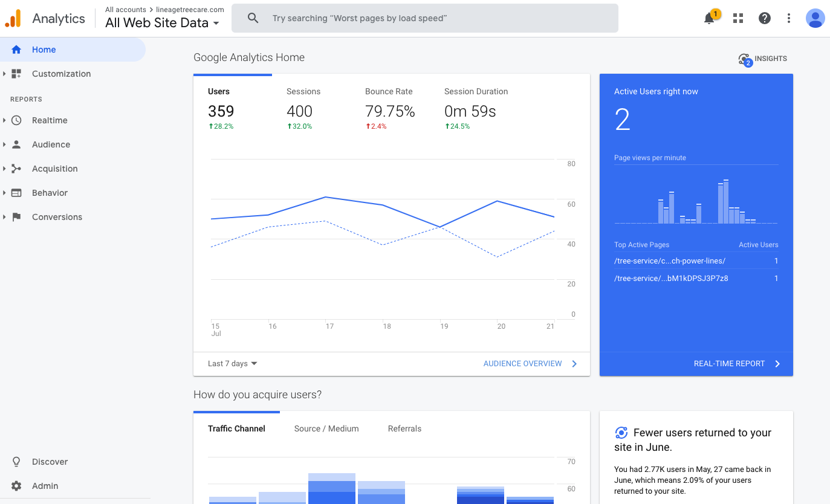Open the AUDIENCE OVERVIEW link

point(522,364)
